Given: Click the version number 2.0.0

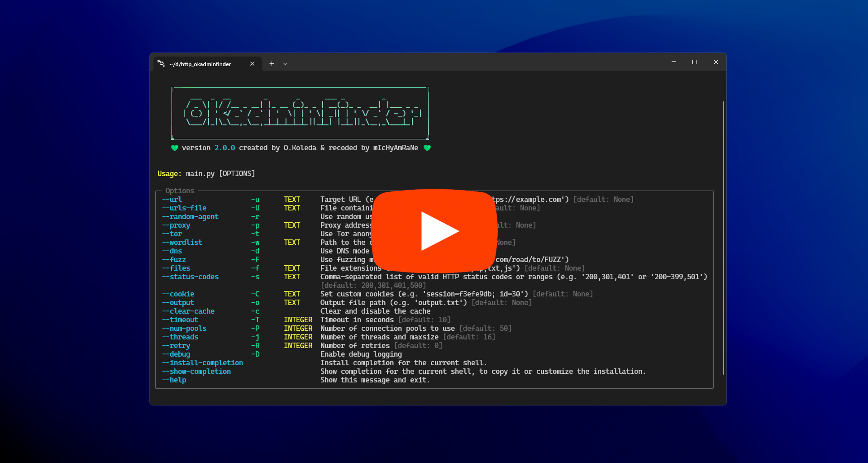Looking at the screenshot, I should (x=224, y=148).
